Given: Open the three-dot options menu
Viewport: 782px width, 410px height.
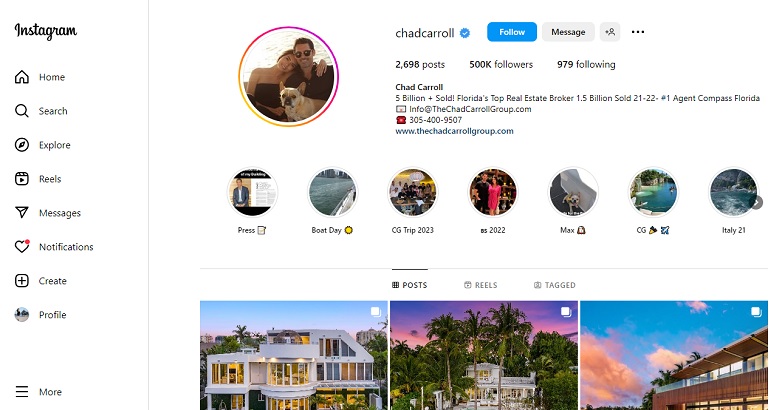Looking at the screenshot, I should click(x=638, y=32).
